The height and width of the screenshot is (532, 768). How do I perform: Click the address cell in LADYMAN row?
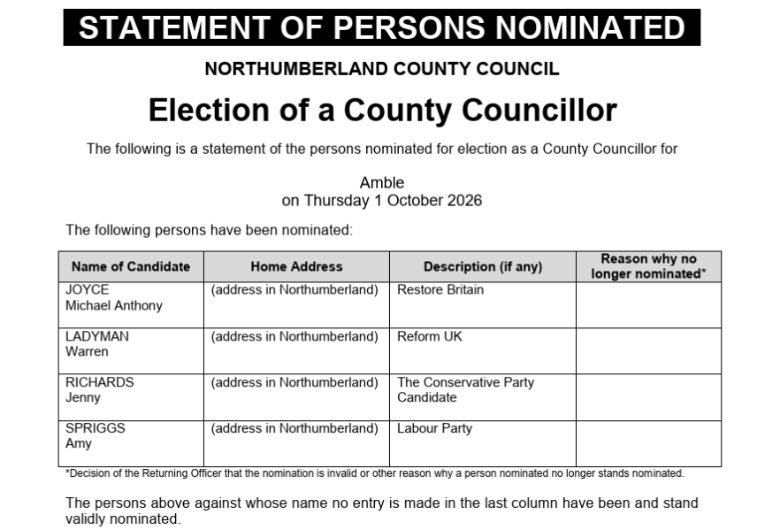point(296,351)
